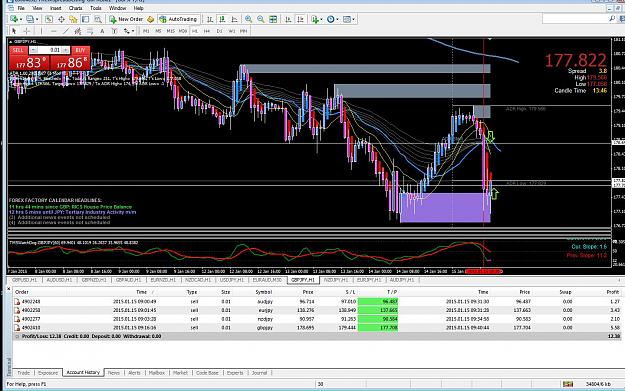Click the order icon beside 4902248
The height and width of the screenshot is (391, 625).
click(x=17, y=302)
